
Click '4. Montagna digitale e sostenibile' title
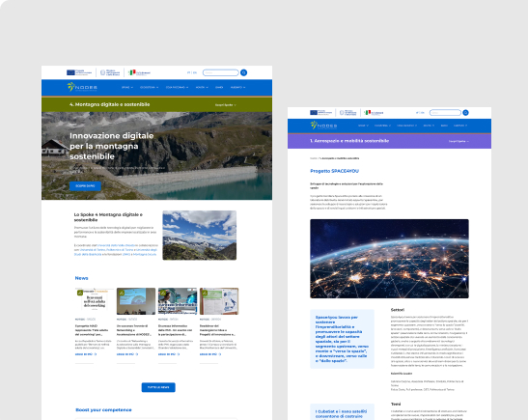pyautogui.click(x=109, y=104)
